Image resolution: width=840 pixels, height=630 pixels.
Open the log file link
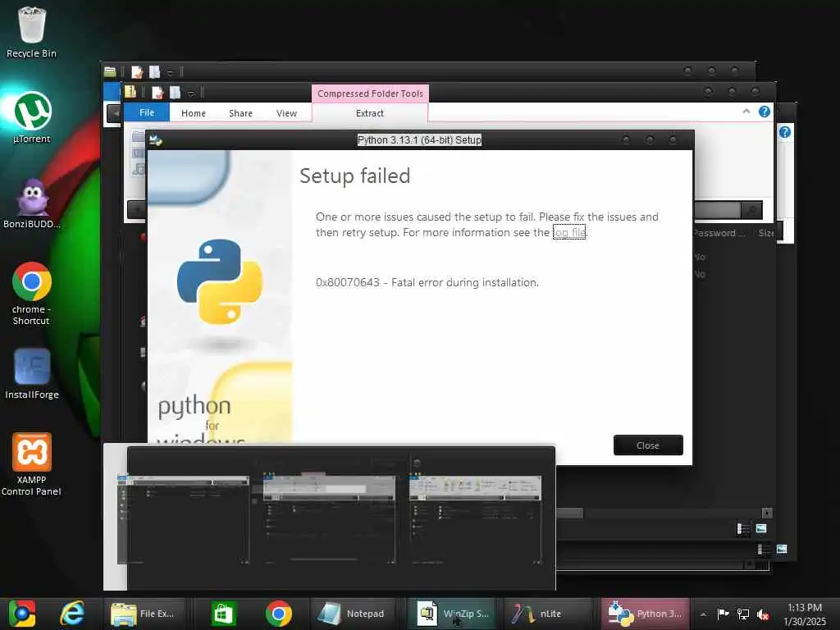click(x=569, y=232)
